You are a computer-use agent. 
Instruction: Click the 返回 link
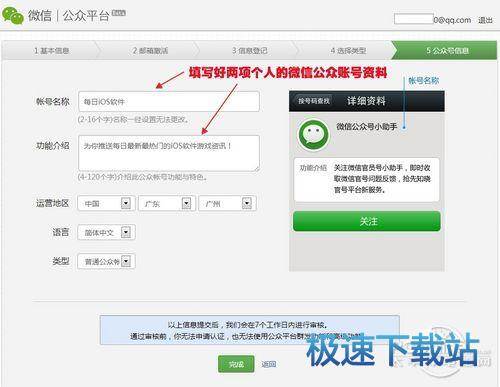point(268,364)
